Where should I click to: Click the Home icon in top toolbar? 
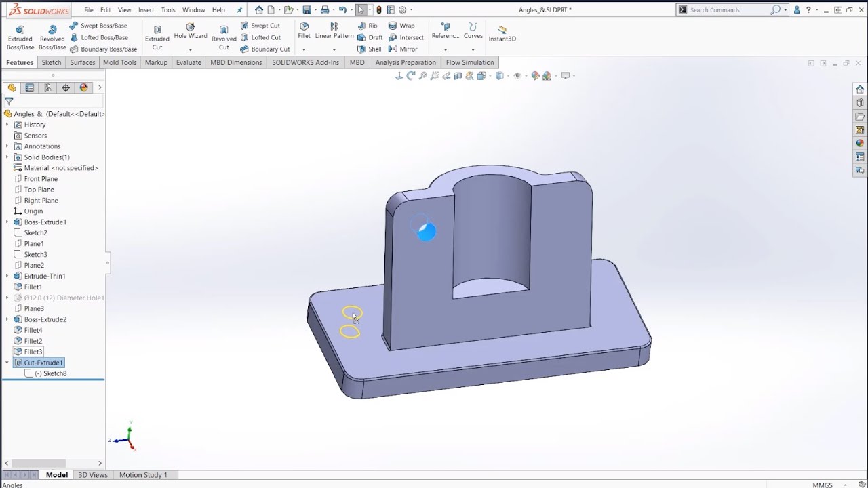[259, 9]
